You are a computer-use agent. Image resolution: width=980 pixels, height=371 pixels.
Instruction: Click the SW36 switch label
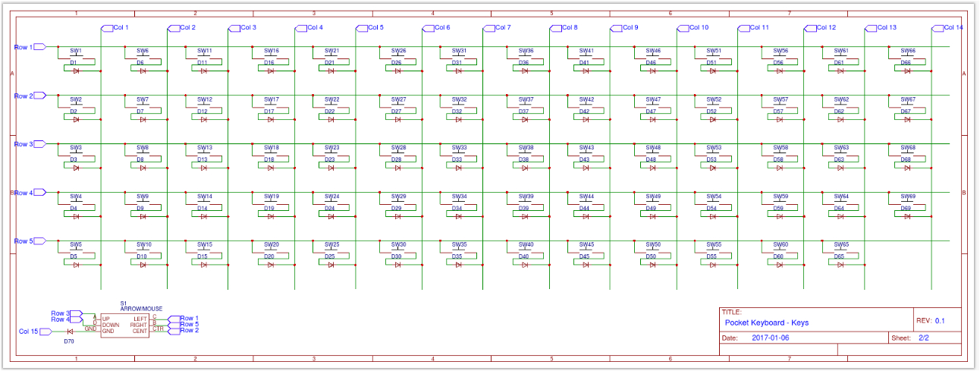(526, 51)
